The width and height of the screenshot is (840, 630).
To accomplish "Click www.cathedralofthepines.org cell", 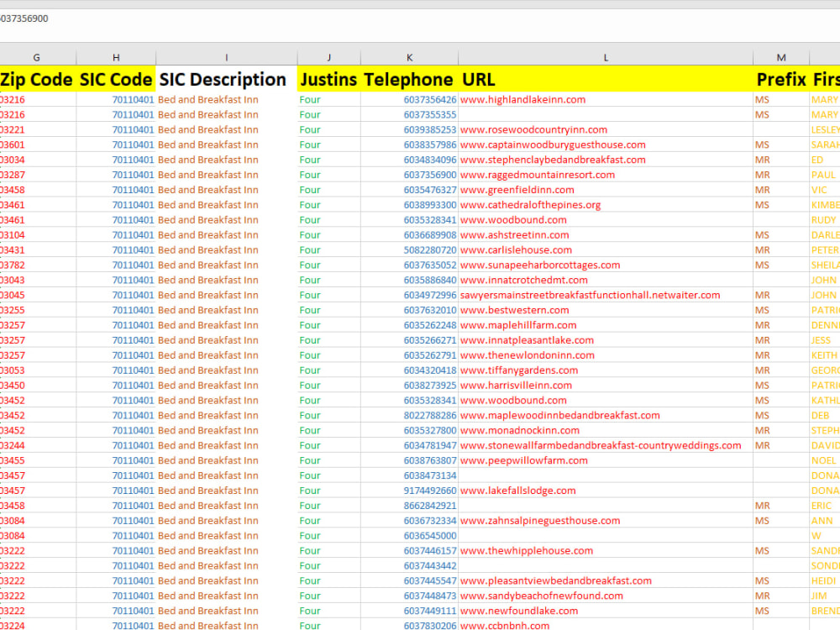I will pyautogui.click(x=606, y=205).
